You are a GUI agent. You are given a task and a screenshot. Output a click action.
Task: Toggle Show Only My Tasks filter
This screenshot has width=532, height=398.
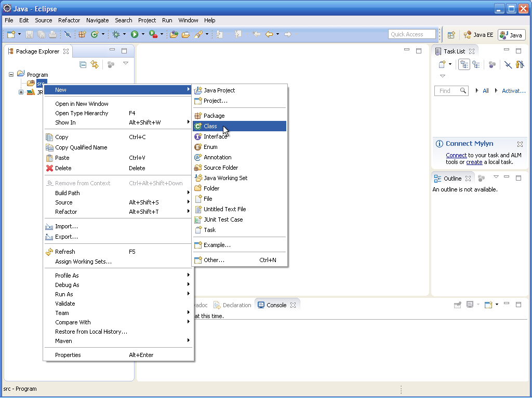(x=520, y=64)
